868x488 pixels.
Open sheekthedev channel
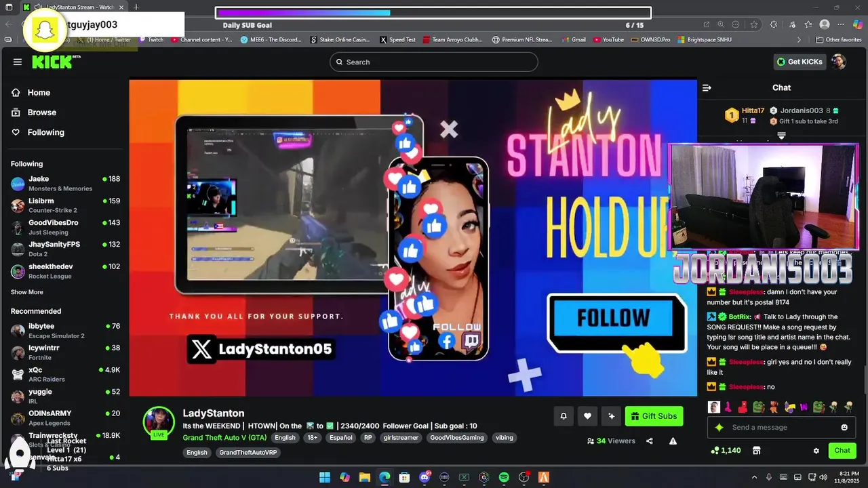pos(66,271)
